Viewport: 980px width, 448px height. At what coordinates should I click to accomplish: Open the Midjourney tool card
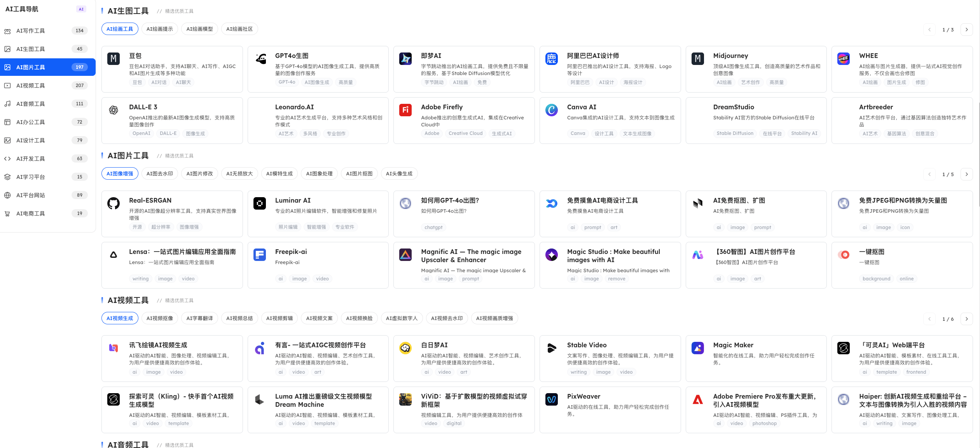point(756,69)
